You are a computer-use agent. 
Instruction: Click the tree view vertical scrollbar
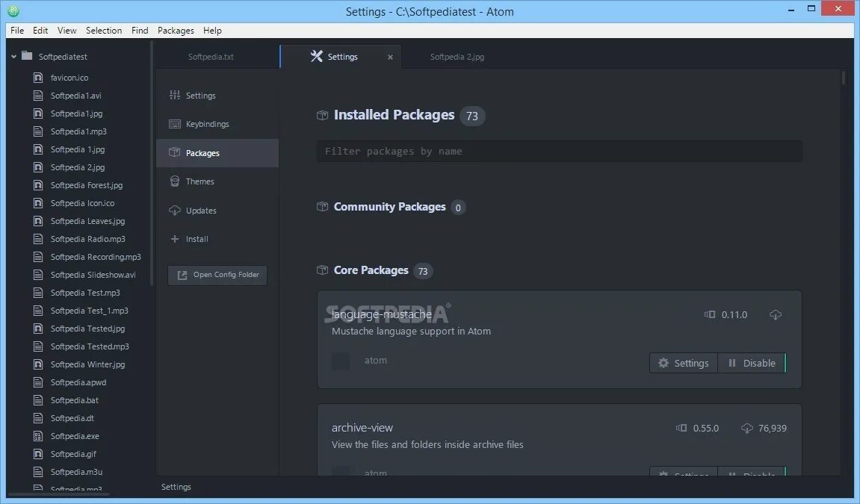coord(152,164)
